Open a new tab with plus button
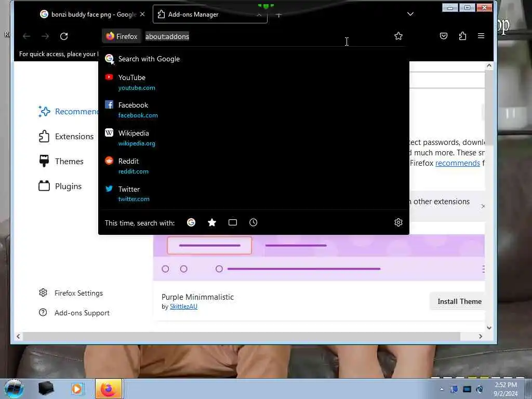Viewport: 532px width, 399px height. coord(278,15)
